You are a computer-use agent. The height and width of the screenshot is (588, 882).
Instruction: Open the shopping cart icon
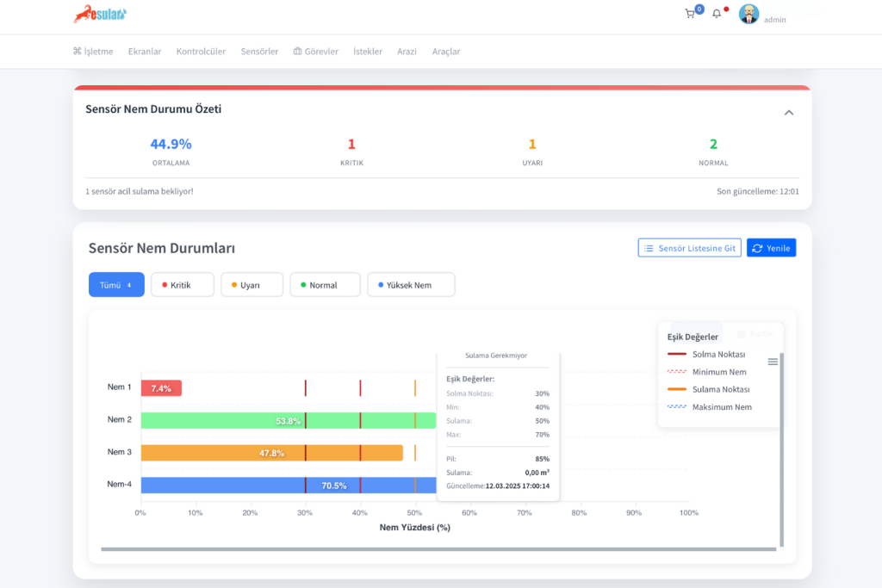(x=690, y=14)
